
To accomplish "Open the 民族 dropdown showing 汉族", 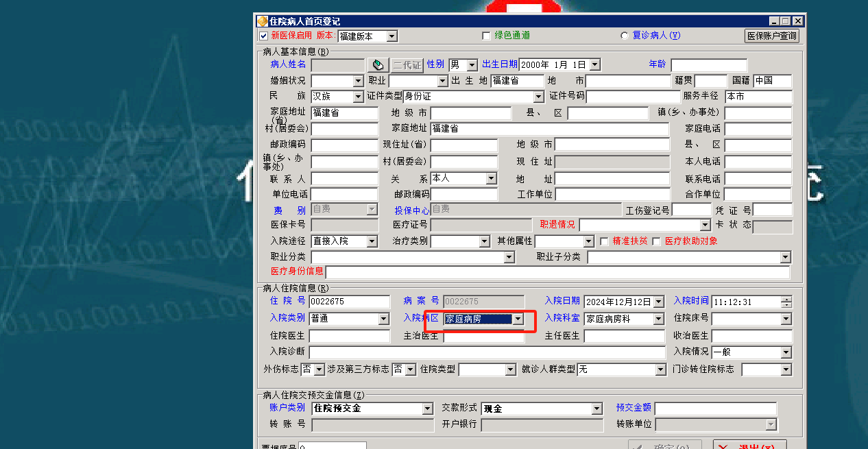I will pos(358,97).
